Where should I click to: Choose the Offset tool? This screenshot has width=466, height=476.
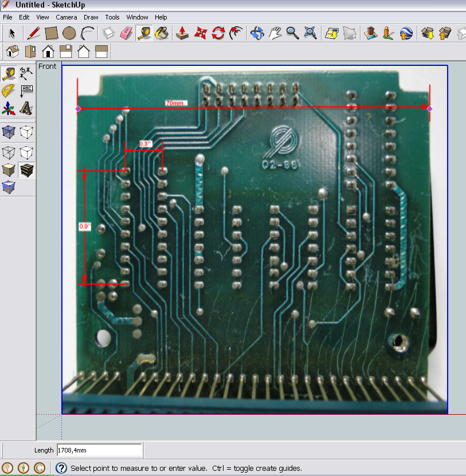click(236, 33)
